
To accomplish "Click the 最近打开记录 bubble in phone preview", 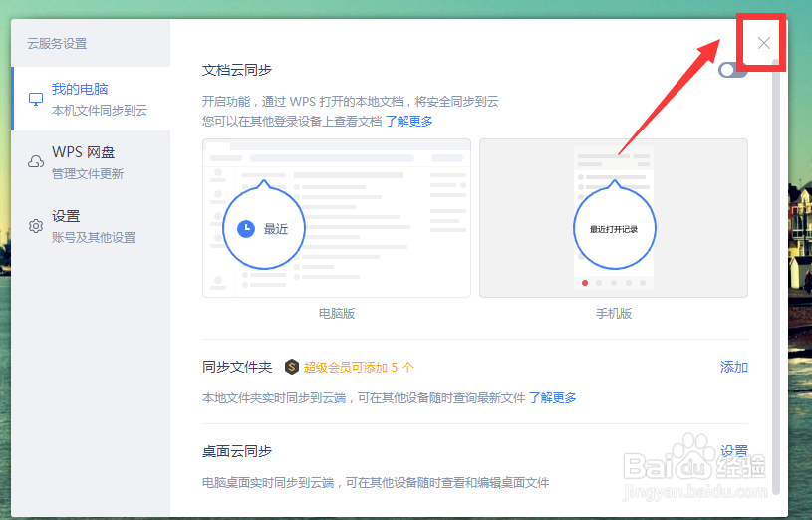I will point(614,228).
